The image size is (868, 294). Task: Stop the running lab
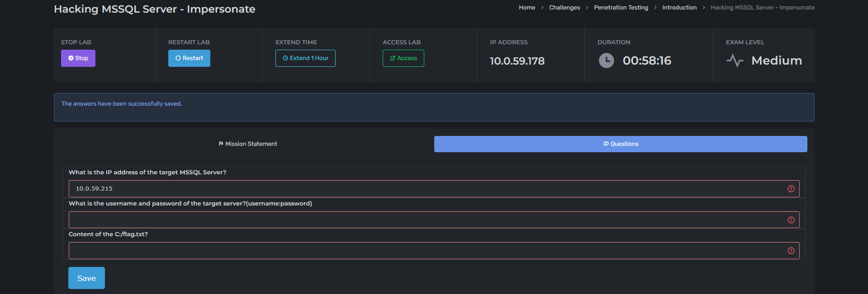(78, 58)
